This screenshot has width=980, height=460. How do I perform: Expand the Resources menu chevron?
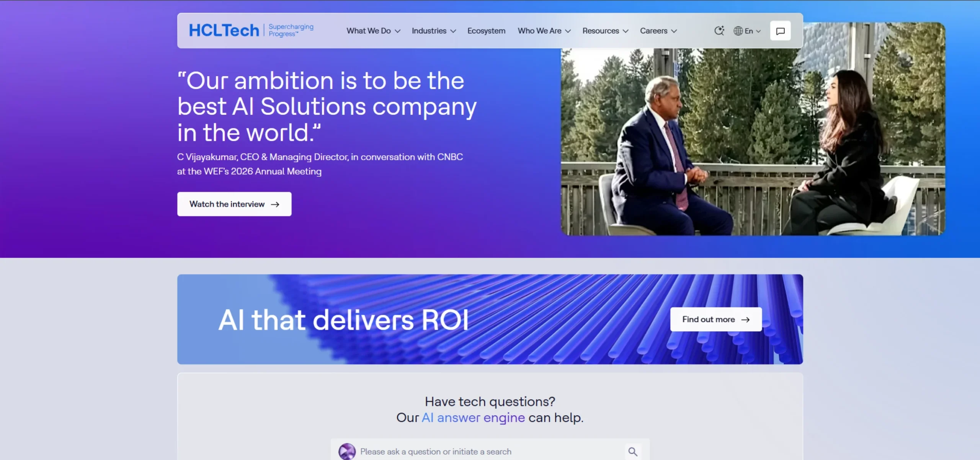pyautogui.click(x=626, y=31)
